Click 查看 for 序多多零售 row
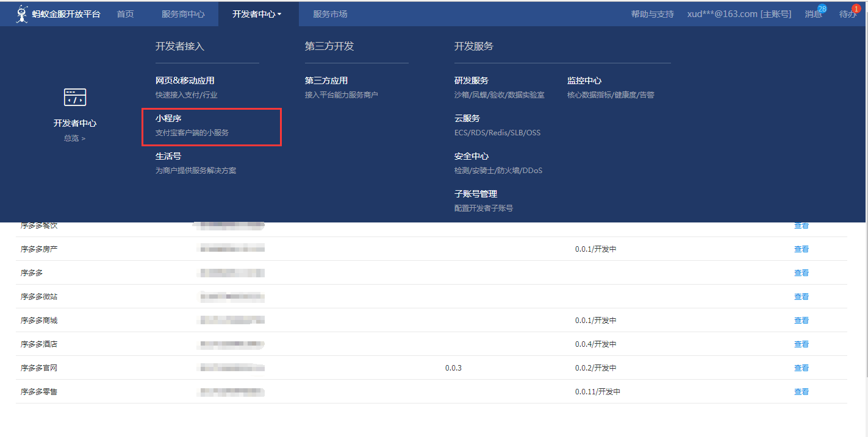868x437 pixels. (x=802, y=392)
